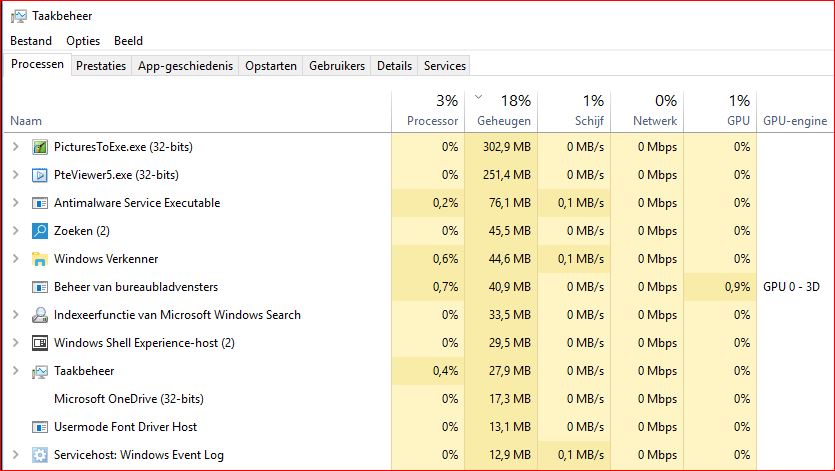Click the Zoeken magnifier icon
Screen dimensions: 835x471
point(40,231)
